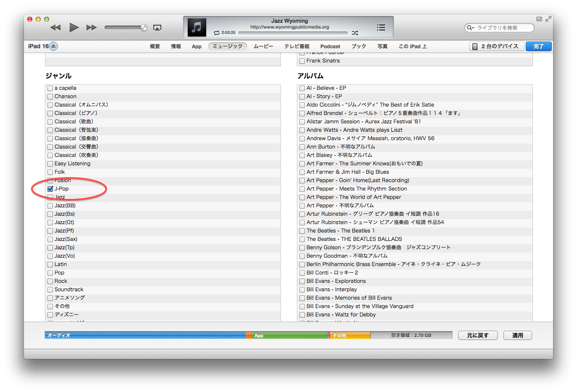Click the その他 segment of the storage bar

349,335
